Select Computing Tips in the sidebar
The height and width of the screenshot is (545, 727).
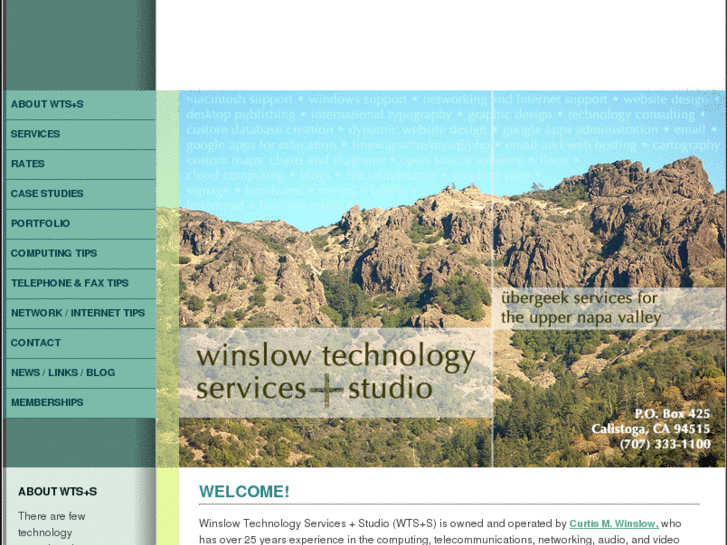tap(81, 254)
